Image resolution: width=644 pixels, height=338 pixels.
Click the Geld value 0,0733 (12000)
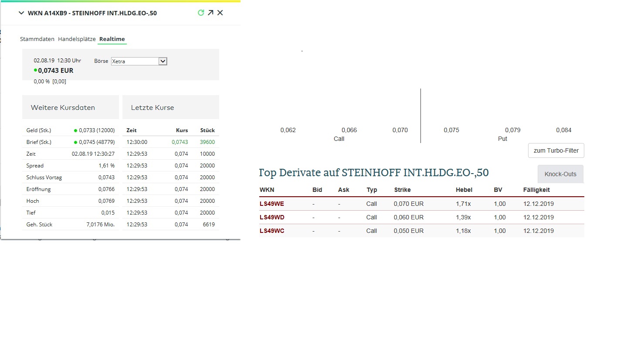pos(97,130)
